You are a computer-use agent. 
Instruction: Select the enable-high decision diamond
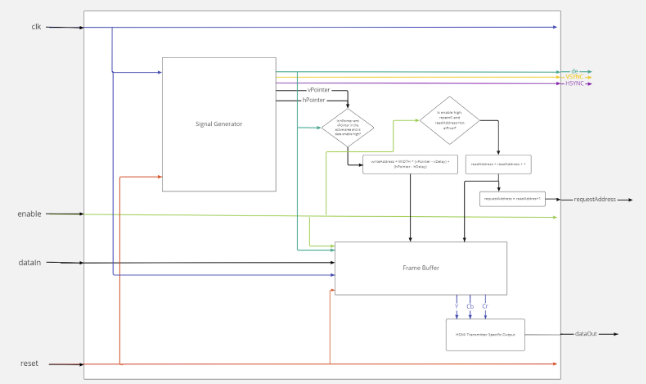click(x=449, y=120)
